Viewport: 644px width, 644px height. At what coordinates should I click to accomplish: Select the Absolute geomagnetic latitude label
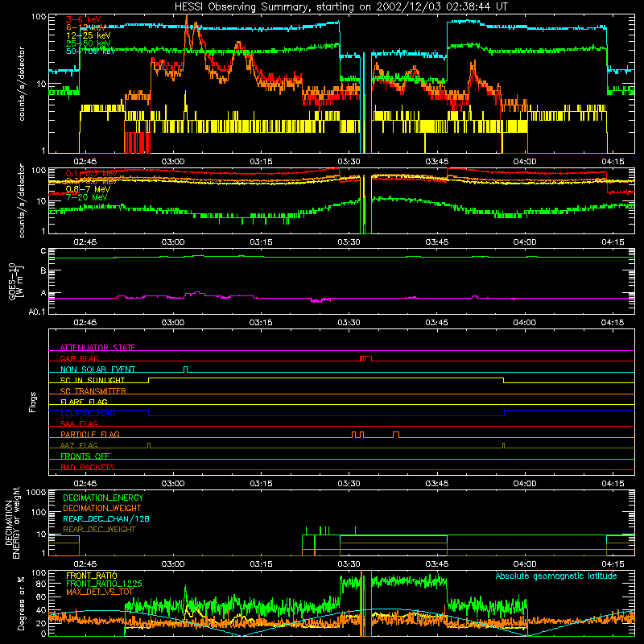556,576
